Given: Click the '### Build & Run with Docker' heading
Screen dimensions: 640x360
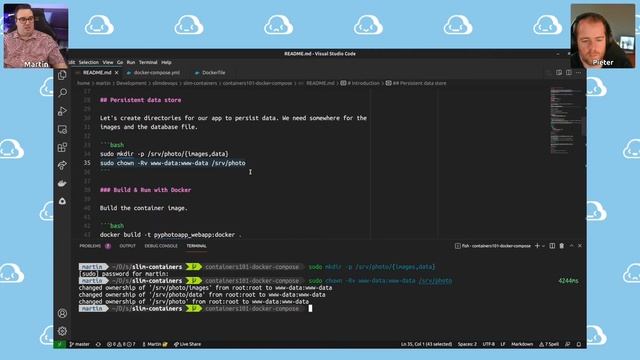Looking at the screenshot, I should tap(145, 190).
